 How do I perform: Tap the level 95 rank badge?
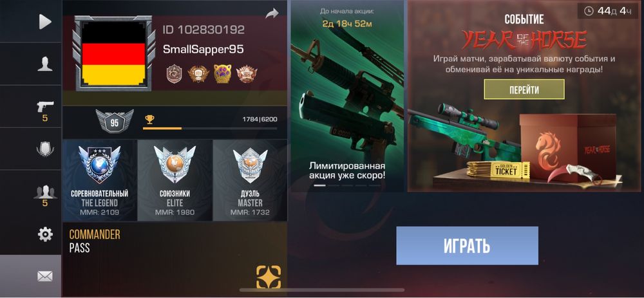point(114,122)
